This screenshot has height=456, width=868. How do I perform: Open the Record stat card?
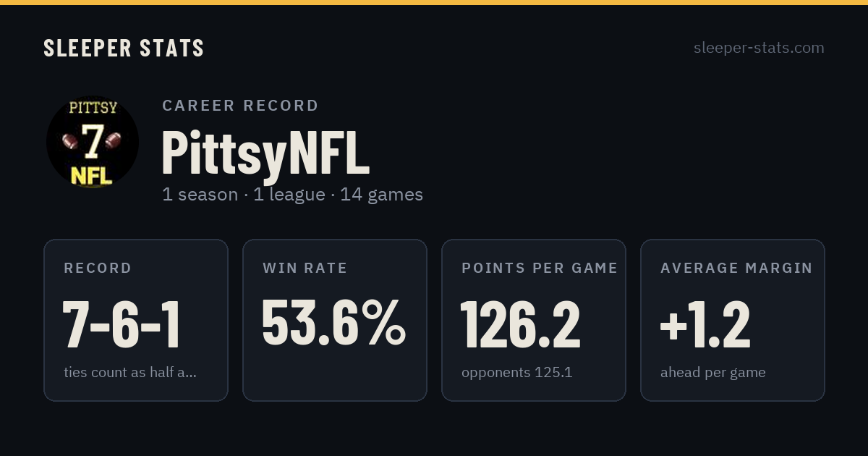tap(136, 320)
